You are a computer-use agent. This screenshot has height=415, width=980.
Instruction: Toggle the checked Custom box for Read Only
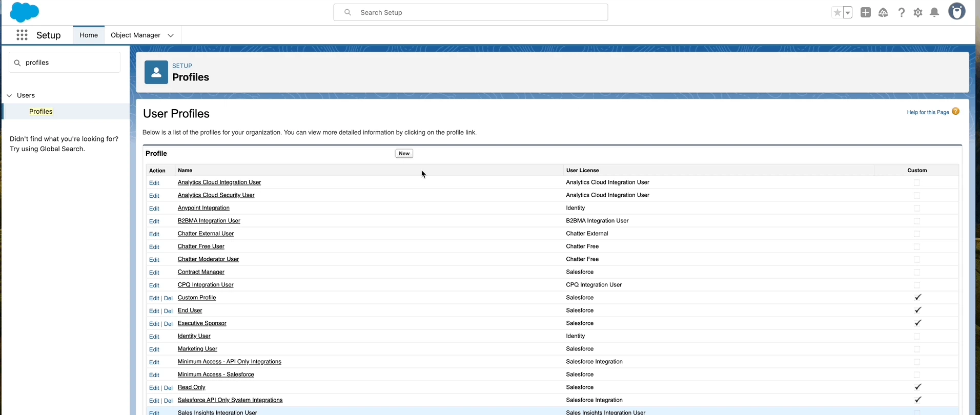point(917,387)
